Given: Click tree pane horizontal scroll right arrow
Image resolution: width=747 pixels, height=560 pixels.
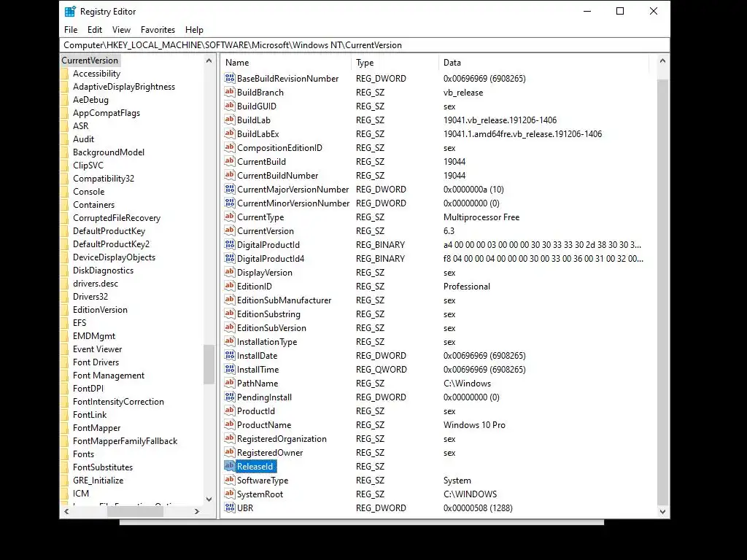Looking at the screenshot, I should coord(197,511).
